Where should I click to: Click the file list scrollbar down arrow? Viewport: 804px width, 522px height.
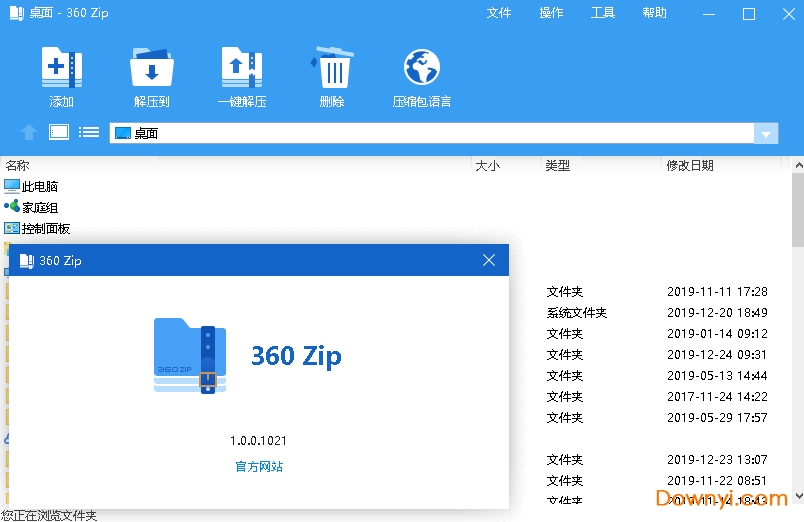coord(798,496)
